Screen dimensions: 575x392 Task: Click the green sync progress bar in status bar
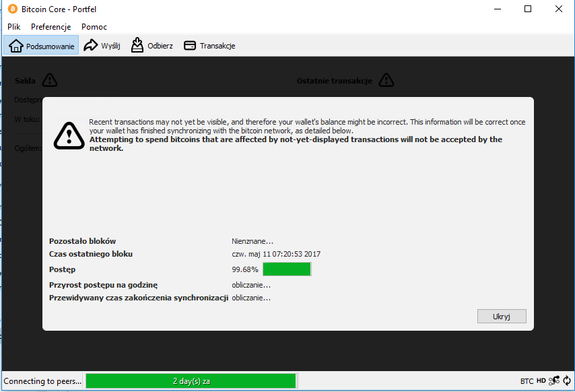coord(191,381)
